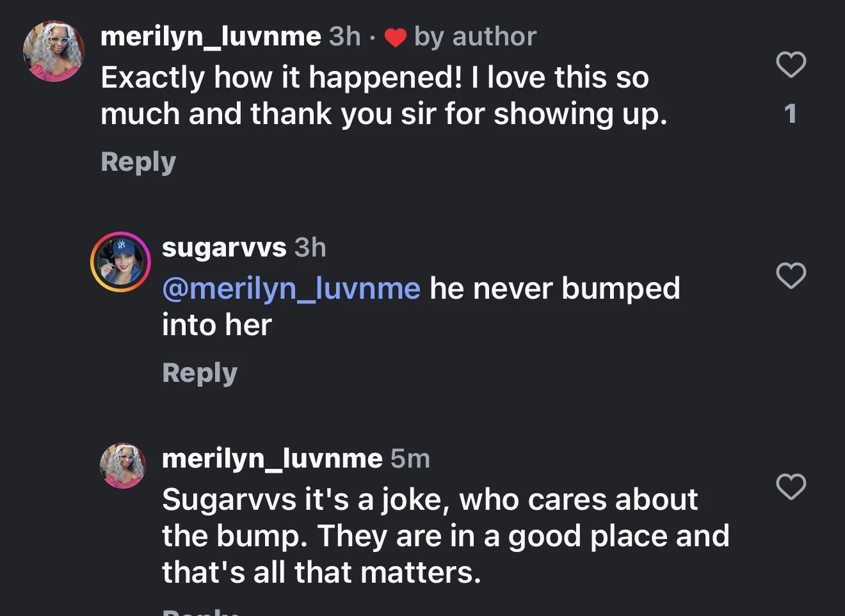Image resolution: width=845 pixels, height=616 pixels.
Task: Reply to sugarvvs's "never bumped" comment
Action: pos(200,373)
